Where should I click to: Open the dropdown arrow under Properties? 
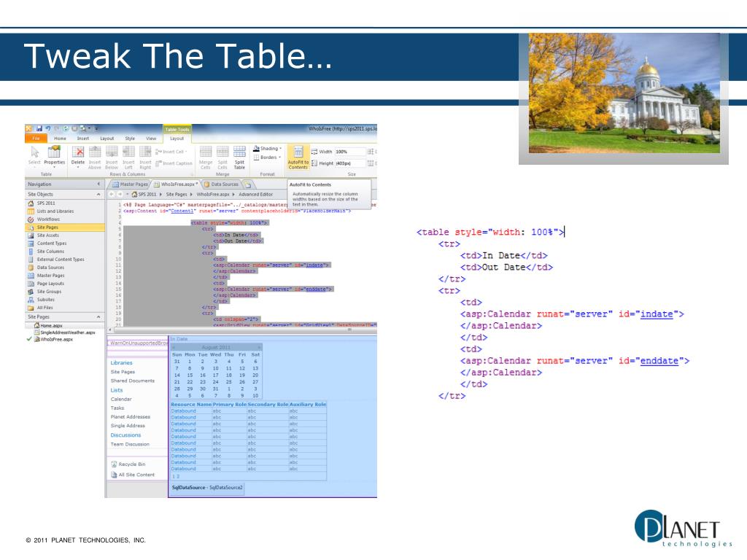pos(54,168)
